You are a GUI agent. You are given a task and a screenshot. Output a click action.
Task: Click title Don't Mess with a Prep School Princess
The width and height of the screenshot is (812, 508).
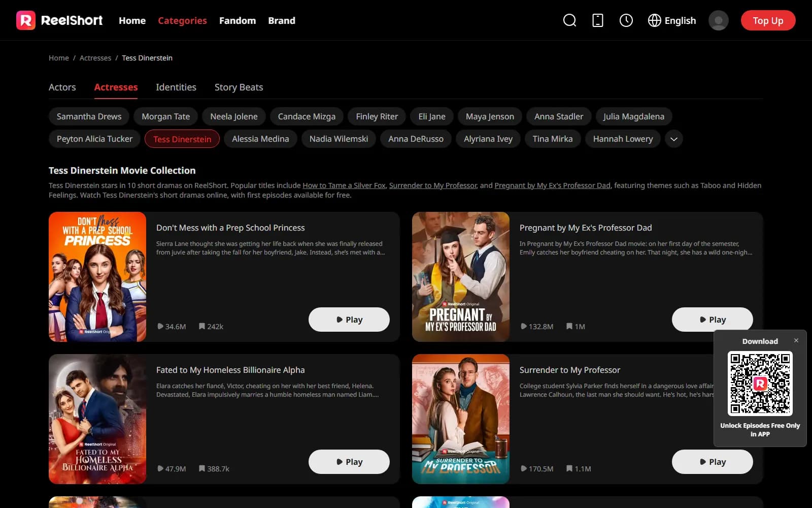pyautogui.click(x=230, y=228)
